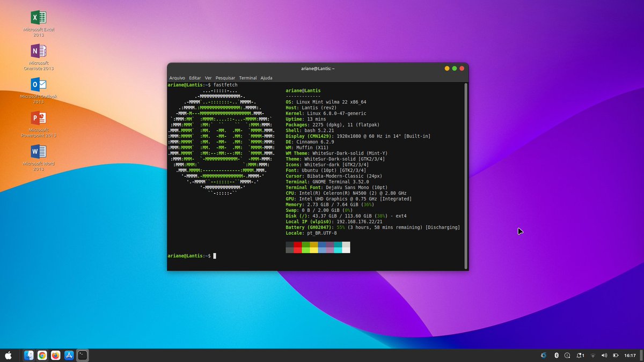The width and height of the screenshot is (644, 362).
Task: Click the 'DE: Cinnamon 6.2.9' line
Action: click(x=310, y=142)
